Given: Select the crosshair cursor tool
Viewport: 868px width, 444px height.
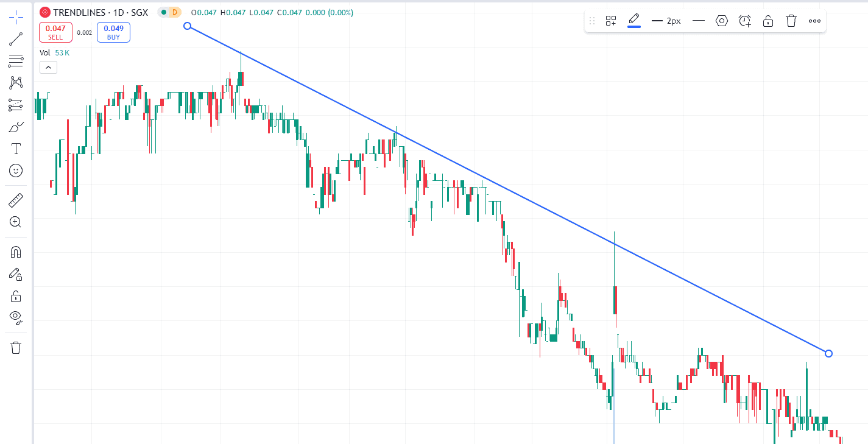Looking at the screenshot, I should click(x=16, y=16).
